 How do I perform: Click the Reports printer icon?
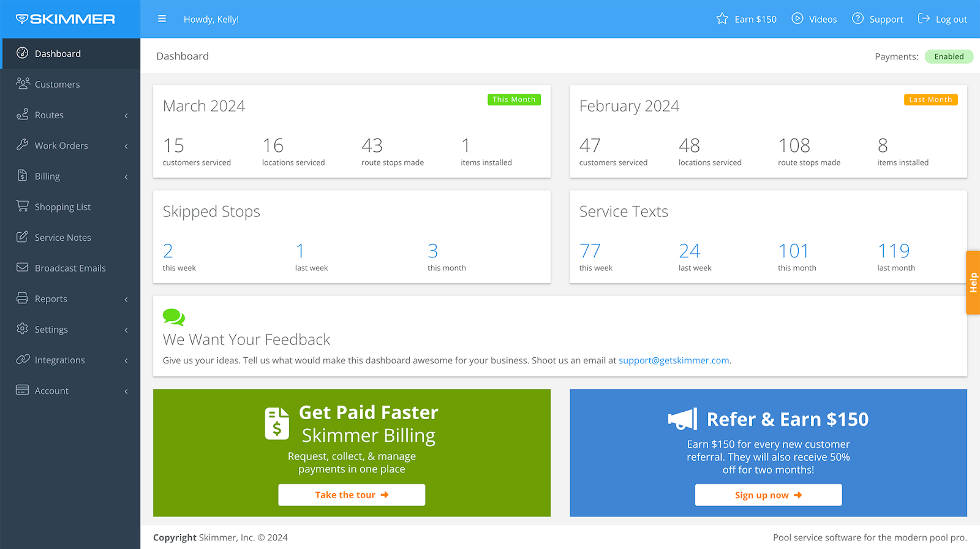tap(23, 298)
